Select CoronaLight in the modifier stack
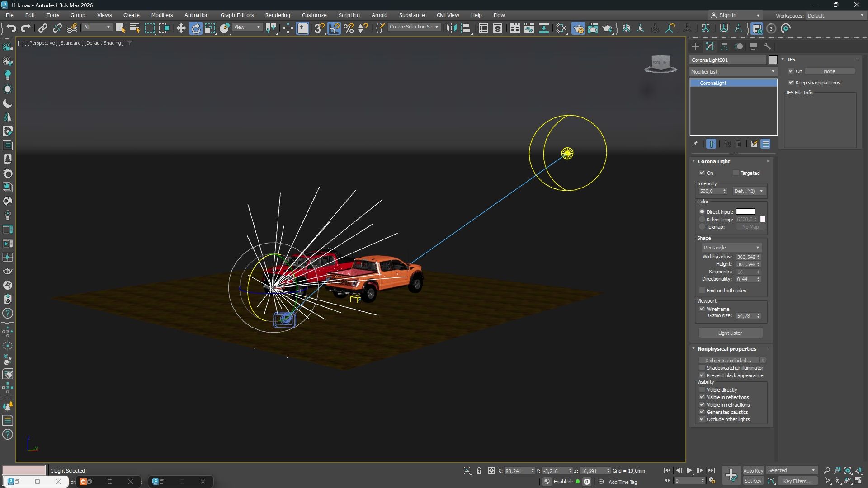Viewport: 868px width, 488px height. [712, 83]
